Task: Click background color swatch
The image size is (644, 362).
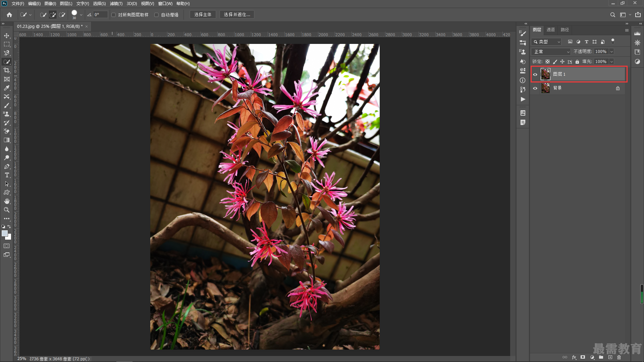Action: tap(9, 238)
